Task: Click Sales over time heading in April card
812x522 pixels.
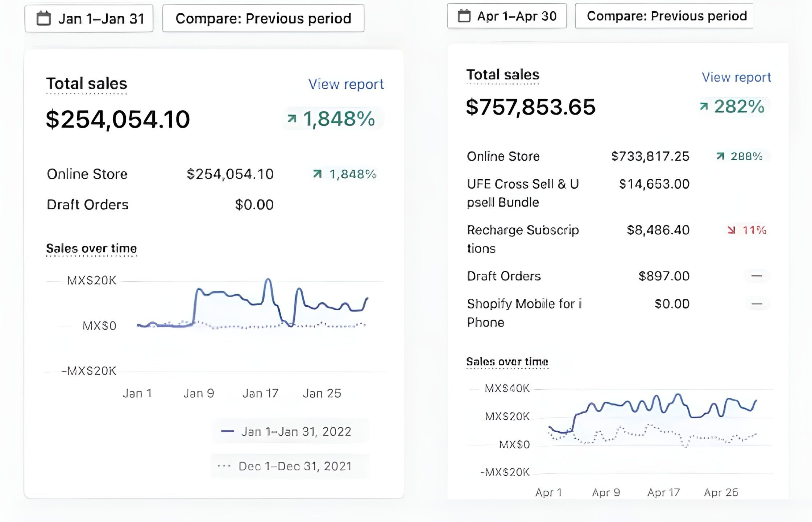Action: pos(507,361)
